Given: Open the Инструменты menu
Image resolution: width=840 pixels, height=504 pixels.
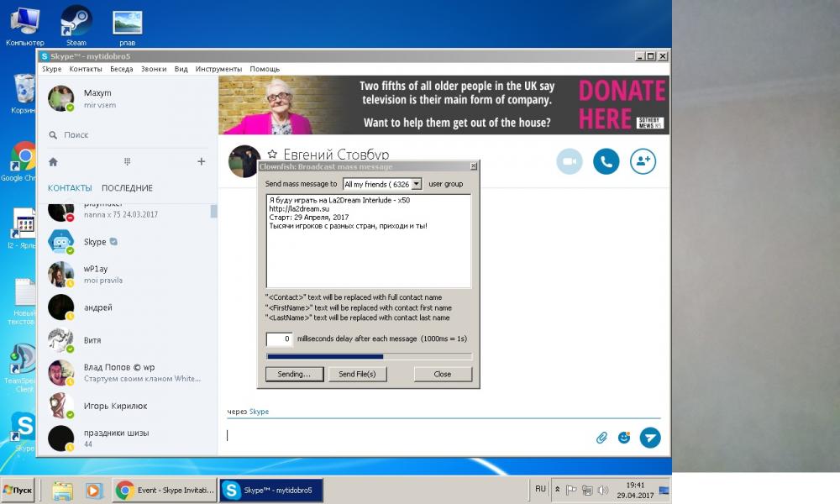Looking at the screenshot, I should click(x=218, y=69).
